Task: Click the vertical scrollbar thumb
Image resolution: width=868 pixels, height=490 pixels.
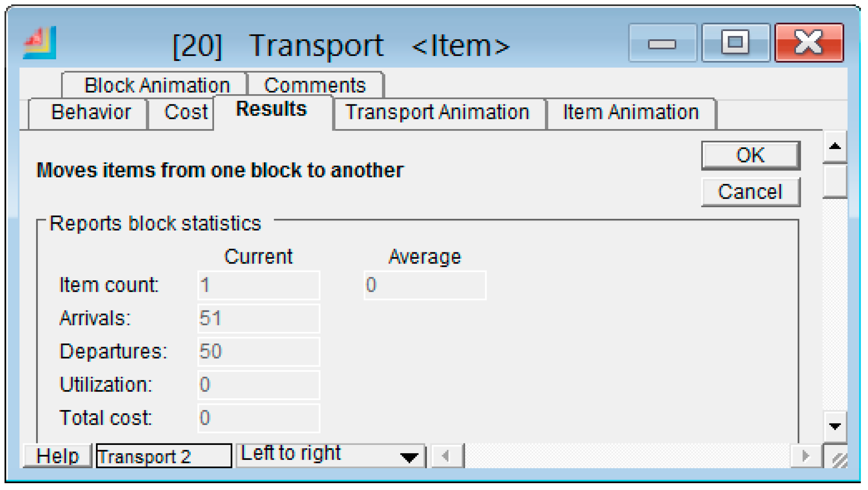Action: coord(835,181)
